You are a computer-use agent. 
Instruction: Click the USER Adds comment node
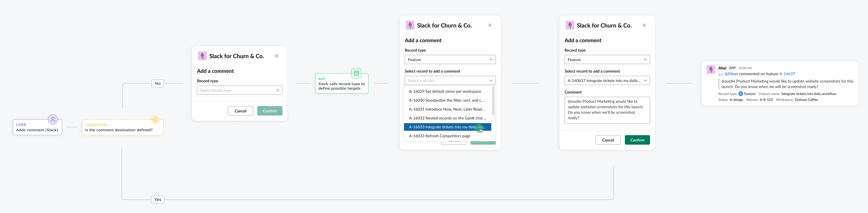point(37,127)
